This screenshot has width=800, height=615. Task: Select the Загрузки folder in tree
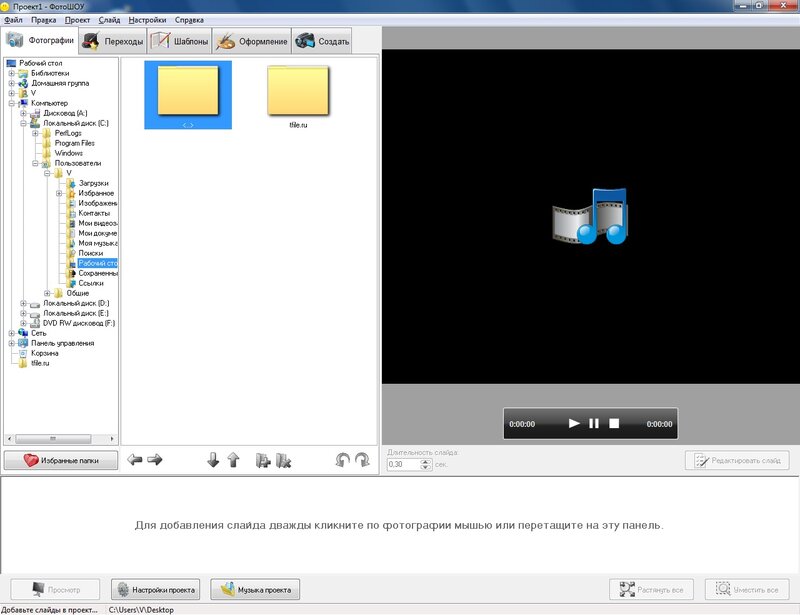point(93,183)
